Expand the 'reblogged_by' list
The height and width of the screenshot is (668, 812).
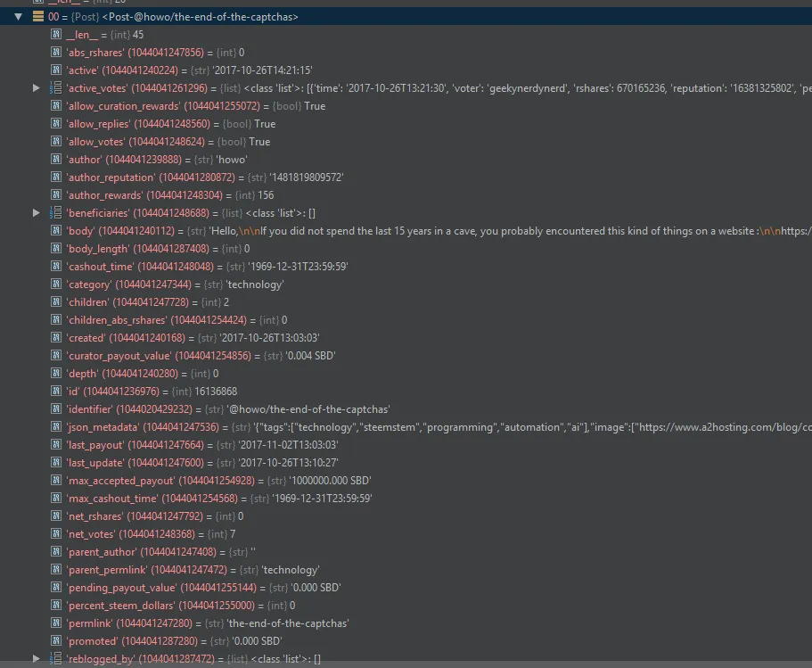click(36, 659)
